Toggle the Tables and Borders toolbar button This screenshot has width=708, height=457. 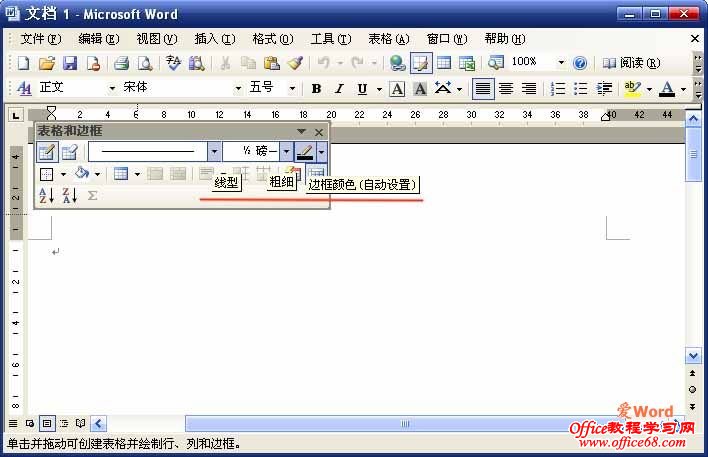(421, 63)
